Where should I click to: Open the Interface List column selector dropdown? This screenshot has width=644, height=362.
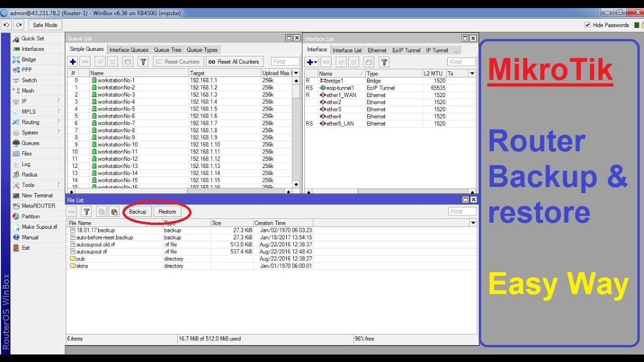click(472, 73)
